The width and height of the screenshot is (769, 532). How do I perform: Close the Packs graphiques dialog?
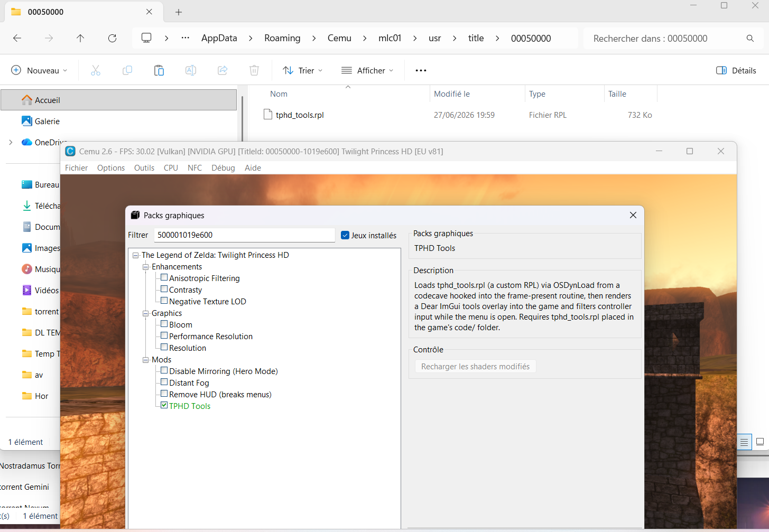pos(633,215)
